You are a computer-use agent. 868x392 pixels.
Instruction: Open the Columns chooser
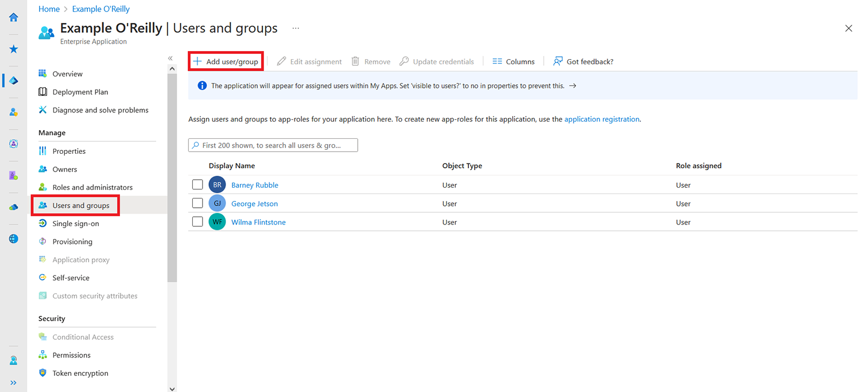click(x=514, y=61)
